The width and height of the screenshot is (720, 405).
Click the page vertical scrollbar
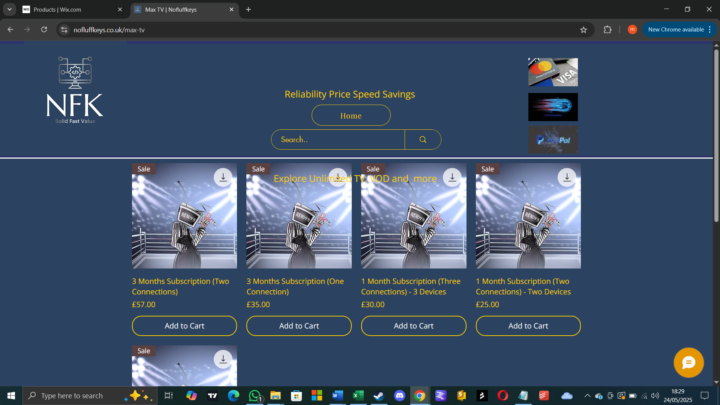tap(716, 138)
